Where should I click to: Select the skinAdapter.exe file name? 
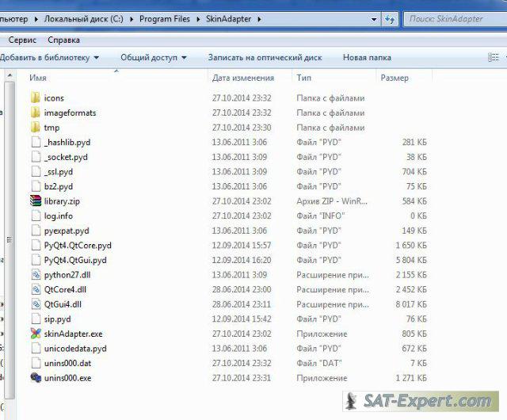pyautogui.click(x=74, y=334)
